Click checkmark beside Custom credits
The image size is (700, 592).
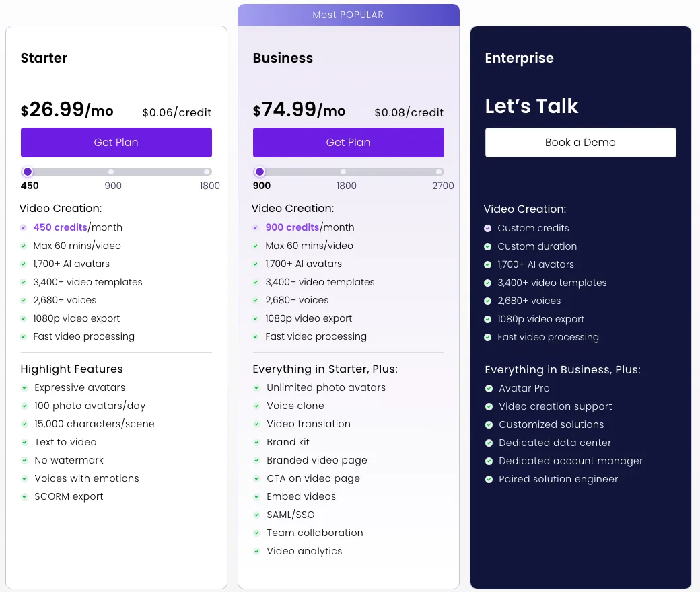[x=487, y=229]
